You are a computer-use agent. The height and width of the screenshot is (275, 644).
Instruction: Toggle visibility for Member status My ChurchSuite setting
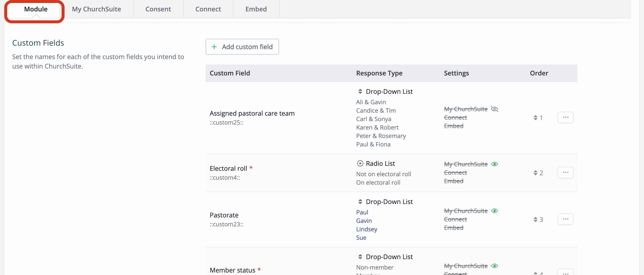[x=495, y=266]
